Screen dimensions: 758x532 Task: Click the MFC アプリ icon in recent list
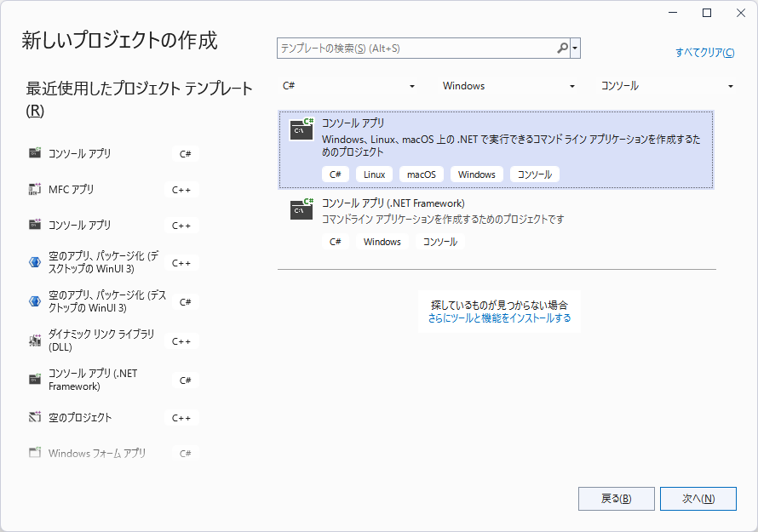(35, 190)
